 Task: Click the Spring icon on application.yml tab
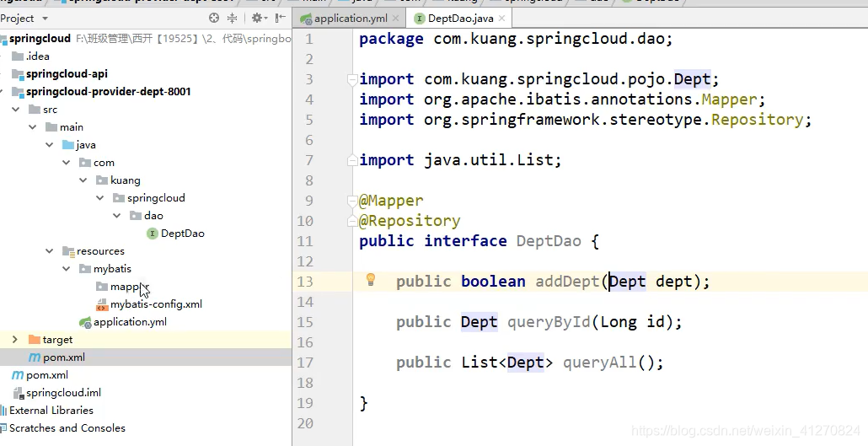[306, 19]
